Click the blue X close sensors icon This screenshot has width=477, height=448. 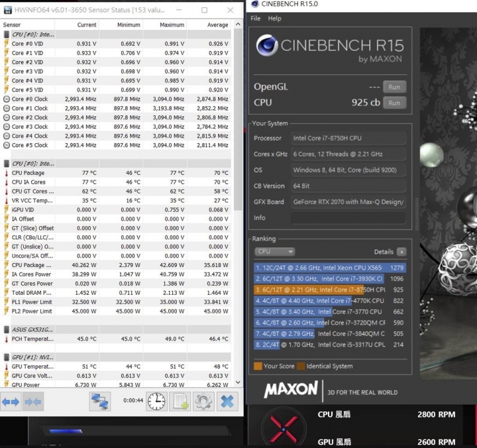tap(227, 402)
